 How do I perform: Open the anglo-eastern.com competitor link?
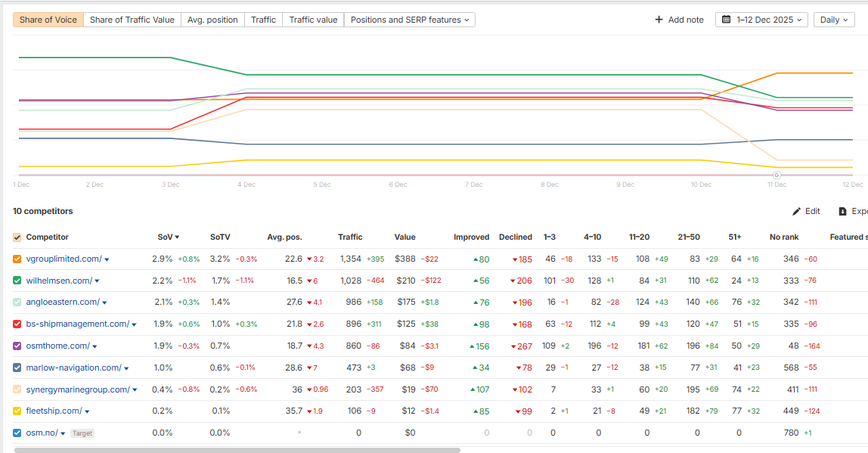tap(63, 303)
